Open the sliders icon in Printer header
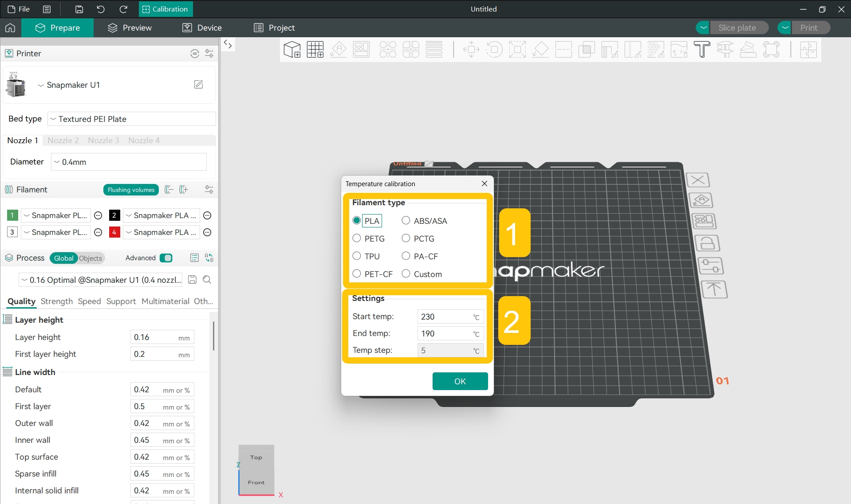This screenshot has height=504, width=851. [209, 54]
